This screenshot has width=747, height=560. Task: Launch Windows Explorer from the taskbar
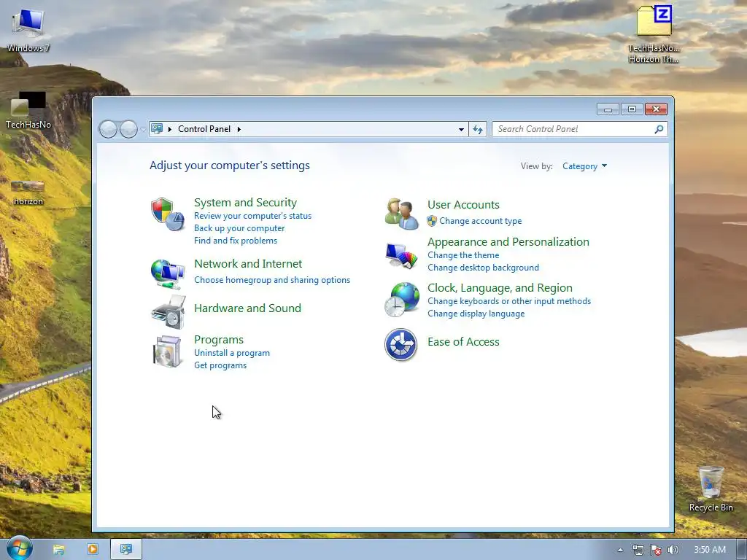[x=58, y=550]
